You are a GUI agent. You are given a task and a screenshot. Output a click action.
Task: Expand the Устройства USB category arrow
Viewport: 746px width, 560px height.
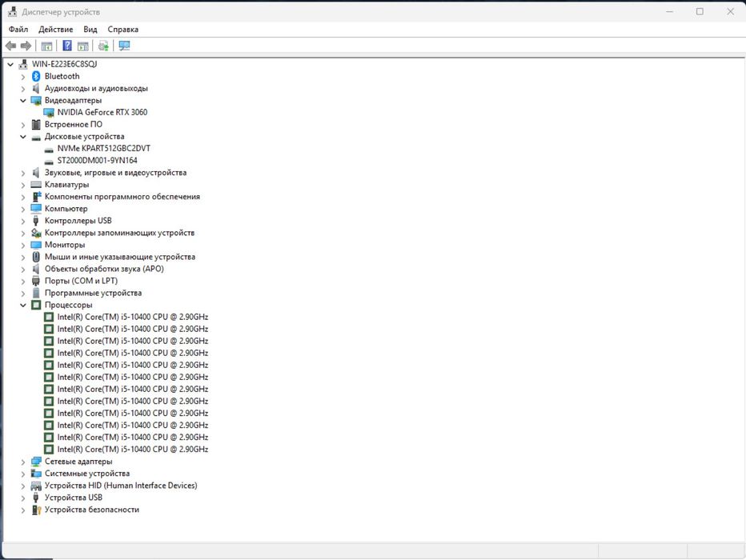pos(23,498)
